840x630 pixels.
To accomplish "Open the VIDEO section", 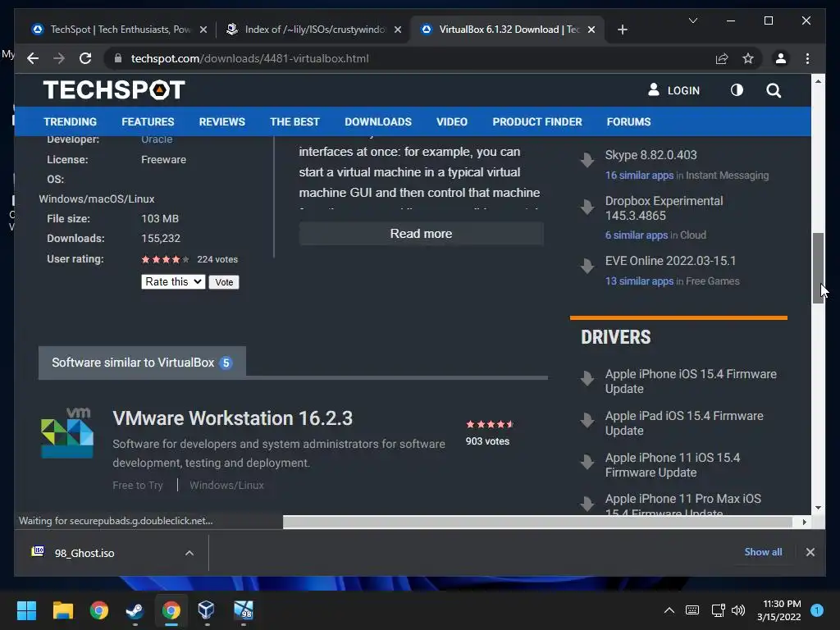I will 452,121.
